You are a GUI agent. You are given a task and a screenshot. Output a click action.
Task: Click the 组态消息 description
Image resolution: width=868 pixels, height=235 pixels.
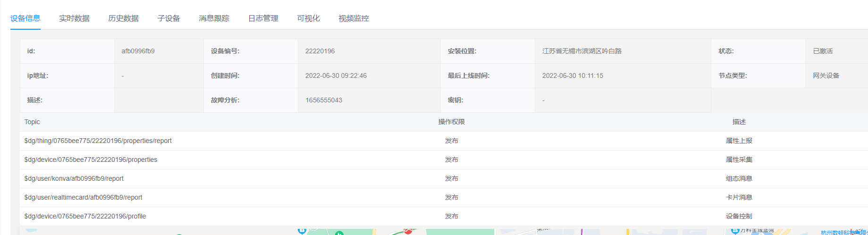(x=739, y=178)
